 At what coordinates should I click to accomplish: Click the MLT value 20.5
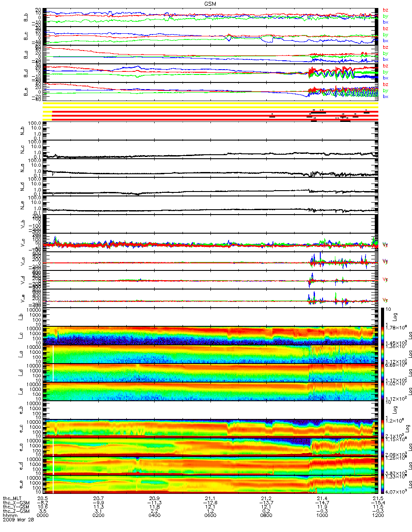point(43,499)
